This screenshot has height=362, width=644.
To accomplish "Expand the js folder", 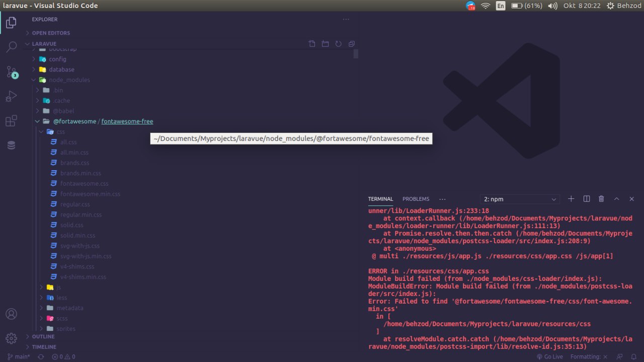I will pyautogui.click(x=58, y=287).
